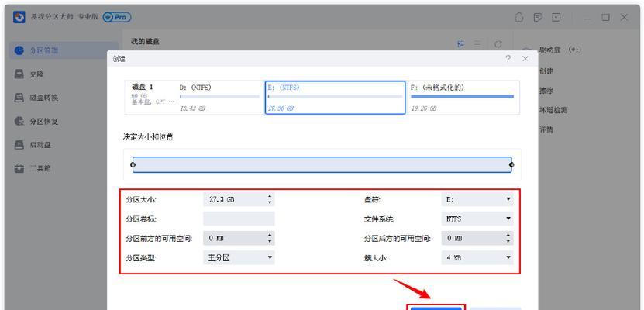644x310 pixels.
Task: Click the 决定大小和位置 heading
Action: (148, 137)
